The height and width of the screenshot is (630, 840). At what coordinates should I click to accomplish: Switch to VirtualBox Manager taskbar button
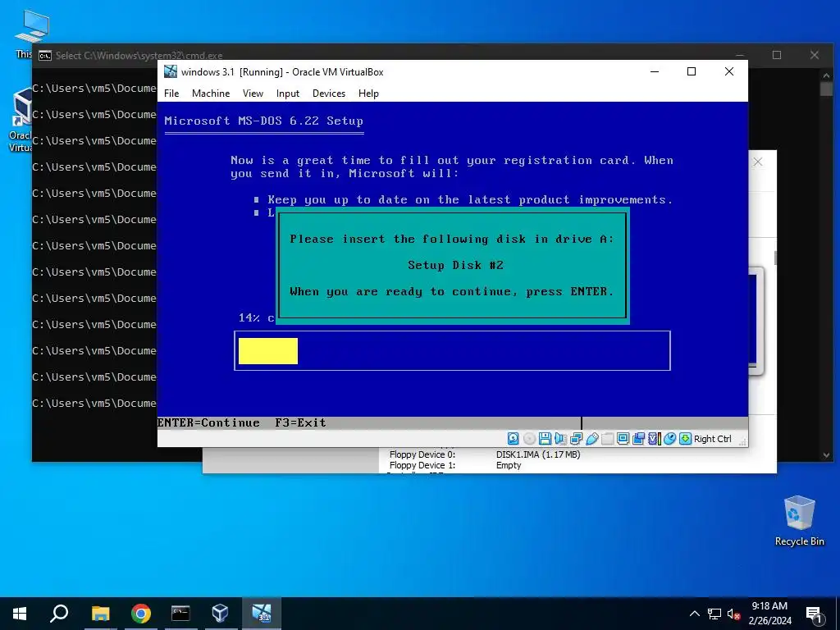point(221,614)
